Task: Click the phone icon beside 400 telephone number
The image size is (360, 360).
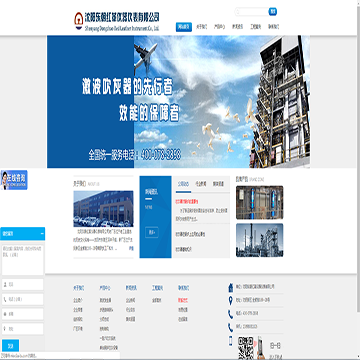Action: [231, 314]
